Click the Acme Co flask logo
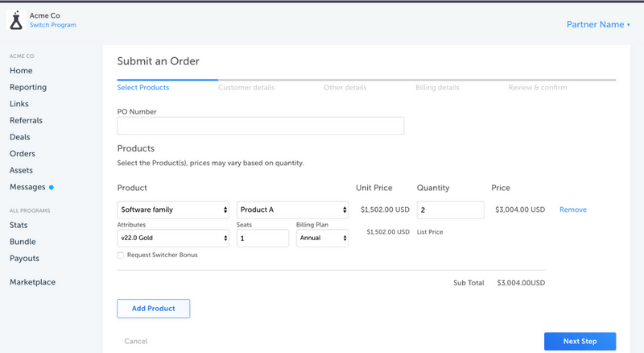The image size is (644, 353). pyautogui.click(x=15, y=21)
